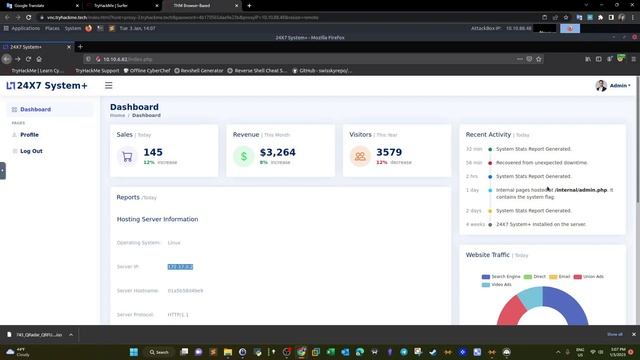Open GitHub swisskyrepo bookmark
The height and width of the screenshot is (360, 640).
click(x=322, y=71)
